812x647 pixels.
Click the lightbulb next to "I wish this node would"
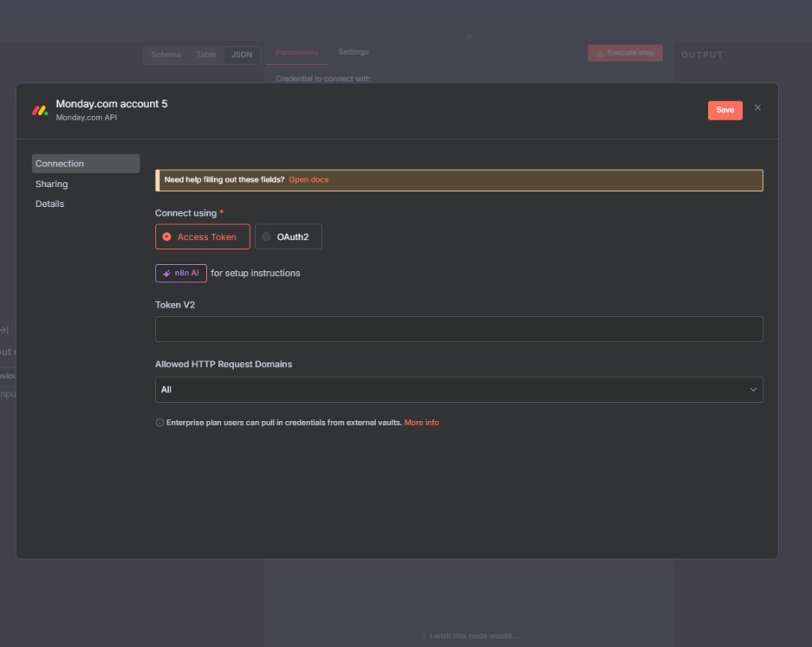[x=423, y=636]
